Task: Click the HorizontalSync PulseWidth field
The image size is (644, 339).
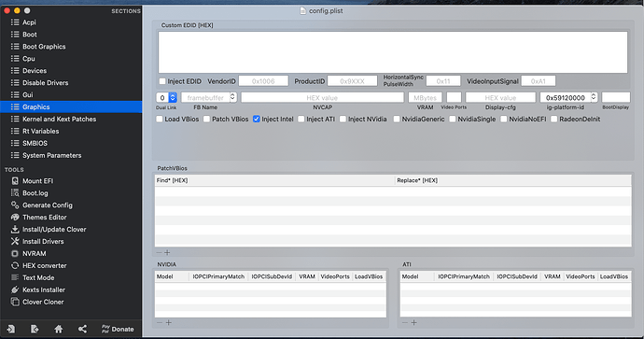Action: coord(443,81)
